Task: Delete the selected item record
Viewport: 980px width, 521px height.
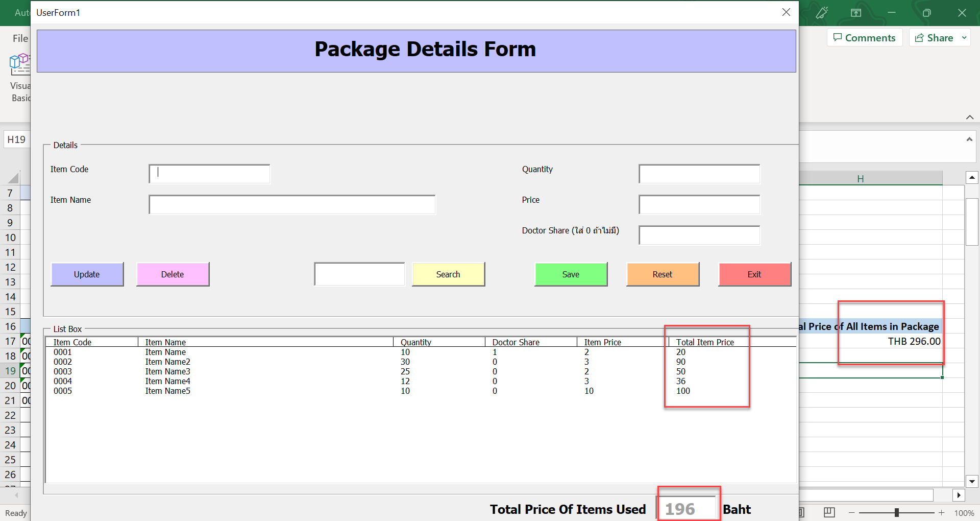Action: 173,274
